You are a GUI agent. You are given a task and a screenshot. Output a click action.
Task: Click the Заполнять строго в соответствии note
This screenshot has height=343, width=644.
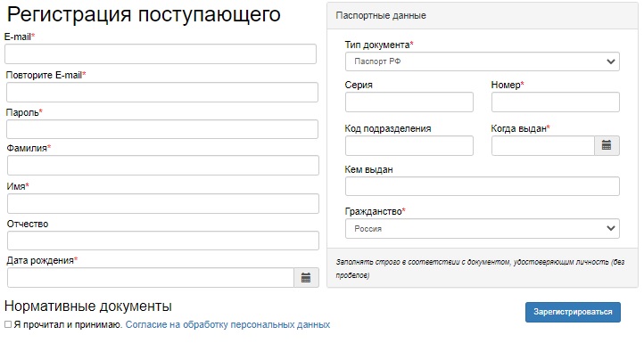(480, 268)
